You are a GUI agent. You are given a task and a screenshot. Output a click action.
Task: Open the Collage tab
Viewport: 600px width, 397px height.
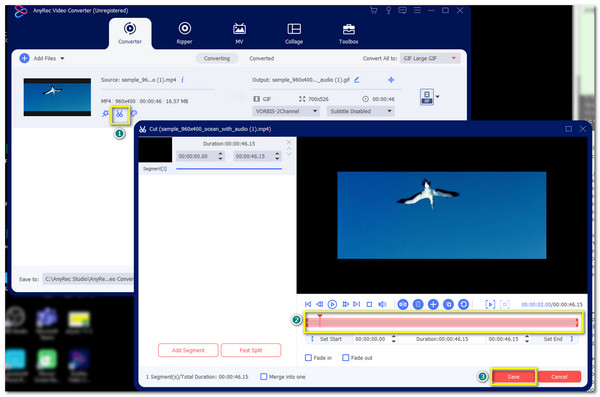point(294,34)
